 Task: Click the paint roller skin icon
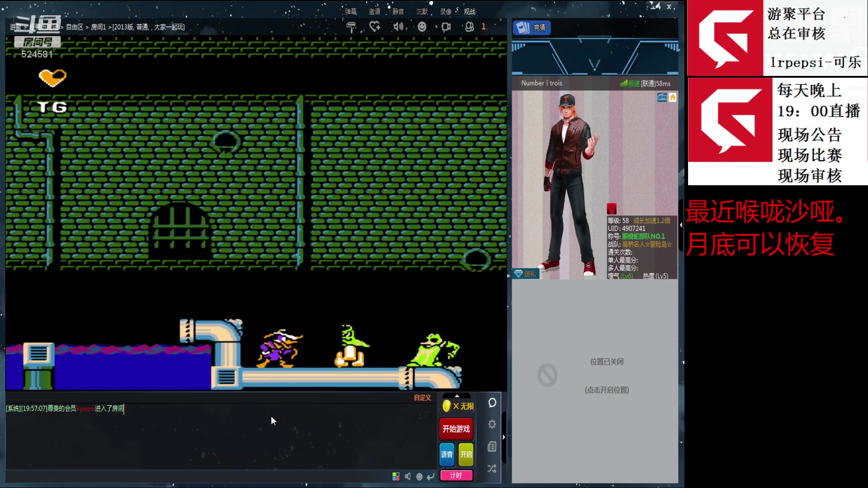tap(351, 27)
